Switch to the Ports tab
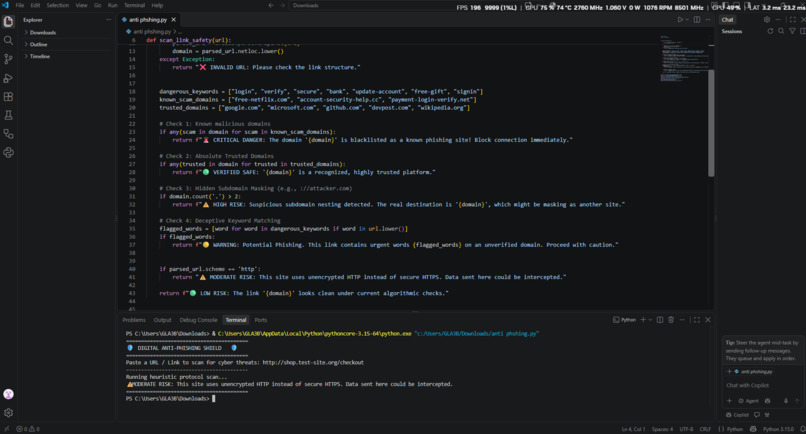 261,320
